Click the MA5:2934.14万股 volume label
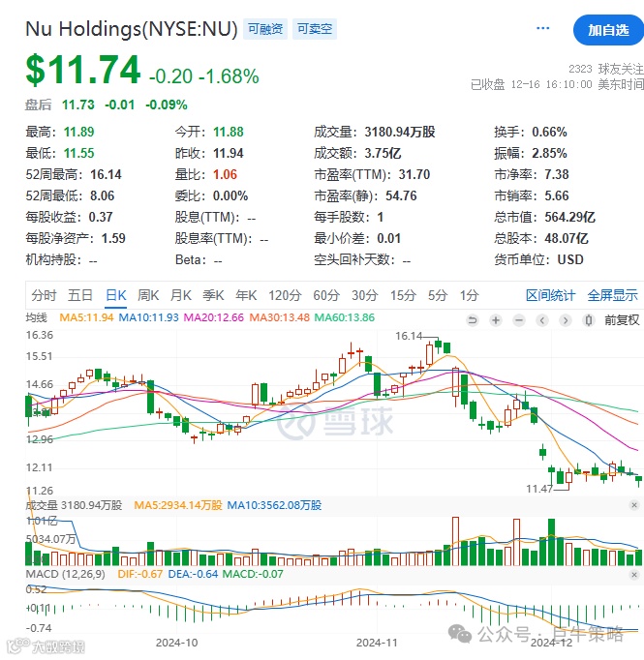Image resolution: width=644 pixels, height=660 pixels. coord(178,505)
